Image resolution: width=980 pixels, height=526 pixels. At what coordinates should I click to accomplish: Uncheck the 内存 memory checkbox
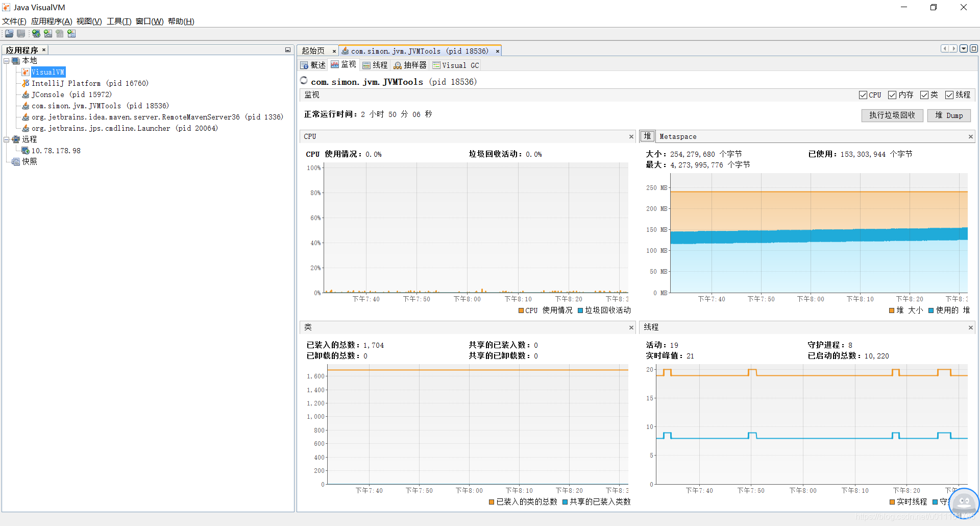click(892, 95)
